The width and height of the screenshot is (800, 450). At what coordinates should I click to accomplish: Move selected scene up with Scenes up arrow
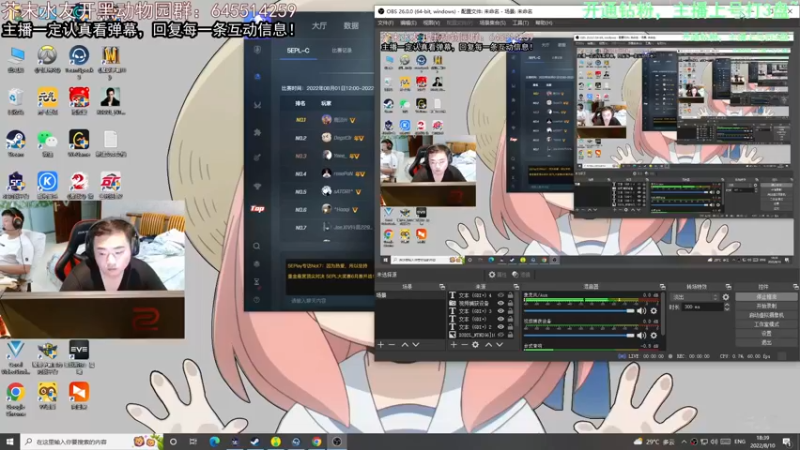(x=405, y=345)
